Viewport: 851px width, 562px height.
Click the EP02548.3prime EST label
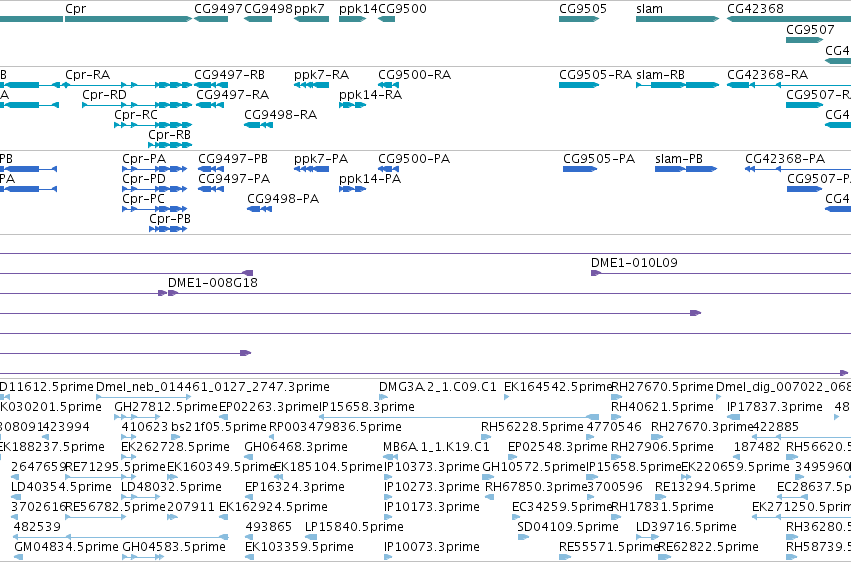pos(558,446)
